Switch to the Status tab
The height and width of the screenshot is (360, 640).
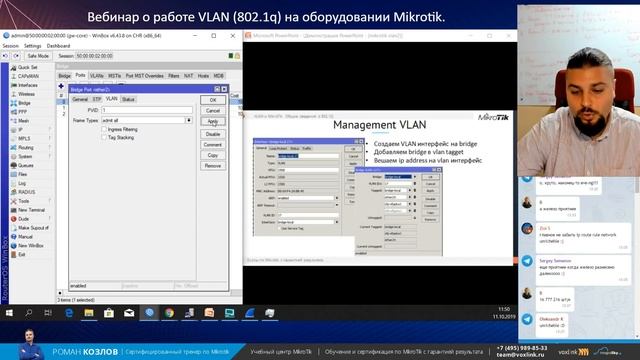pyautogui.click(x=128, y=99)
